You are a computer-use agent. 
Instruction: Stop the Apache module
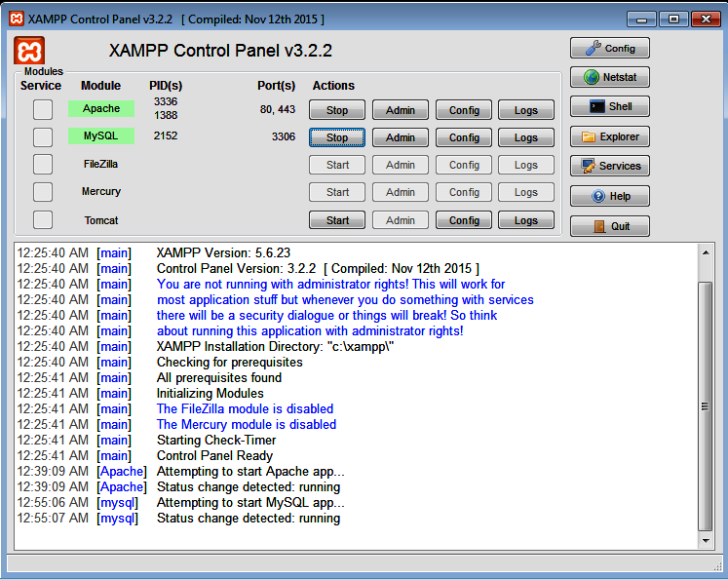(337, 110)
